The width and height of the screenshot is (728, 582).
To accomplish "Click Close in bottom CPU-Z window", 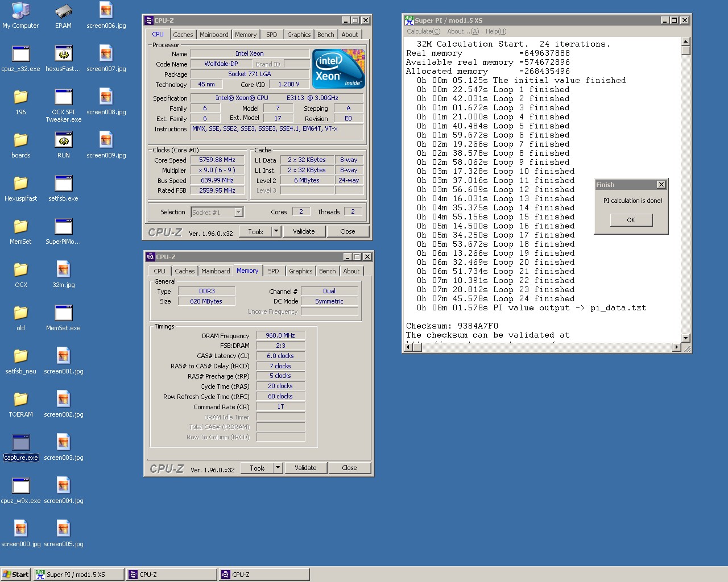I will (349, 468).
